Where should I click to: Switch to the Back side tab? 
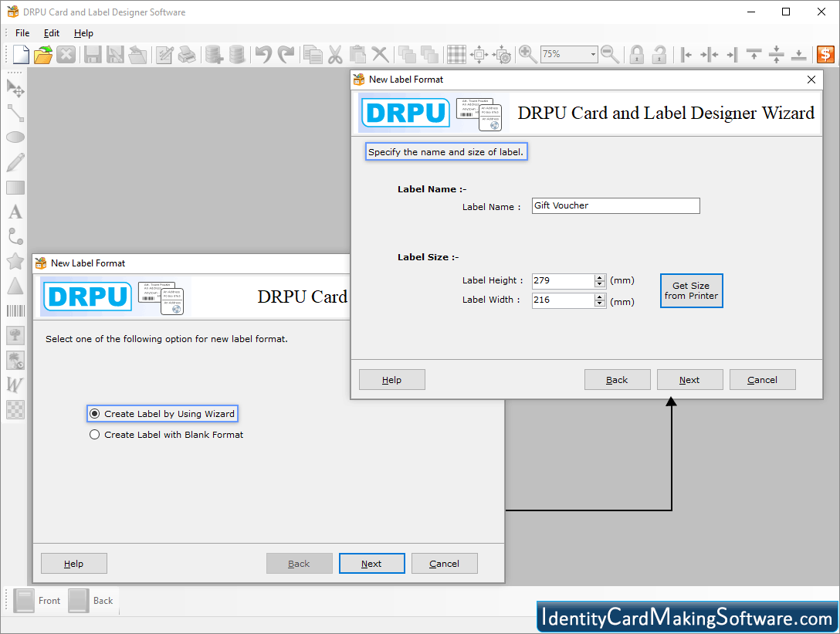click(91, 601)
